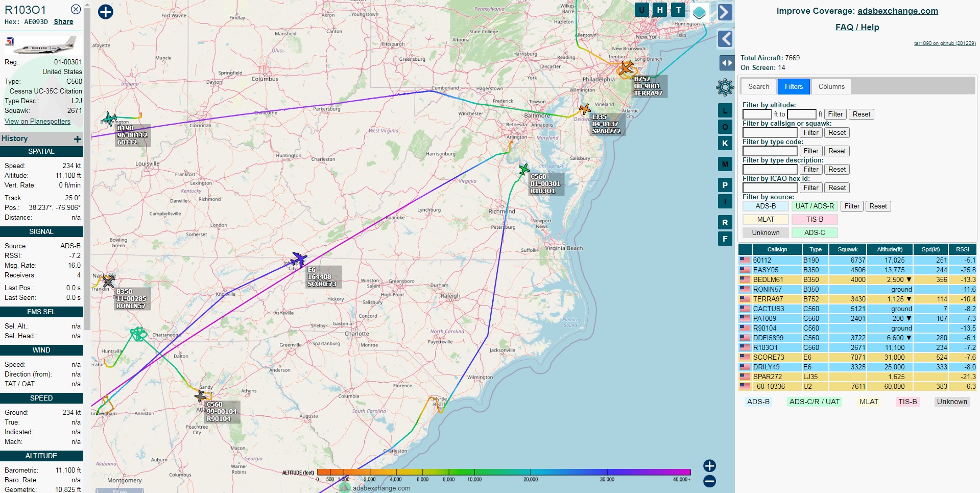Click the right arrow sidebar button
Image resolution: width=980 pixels, height=493 pixels.
click(725, 12)
